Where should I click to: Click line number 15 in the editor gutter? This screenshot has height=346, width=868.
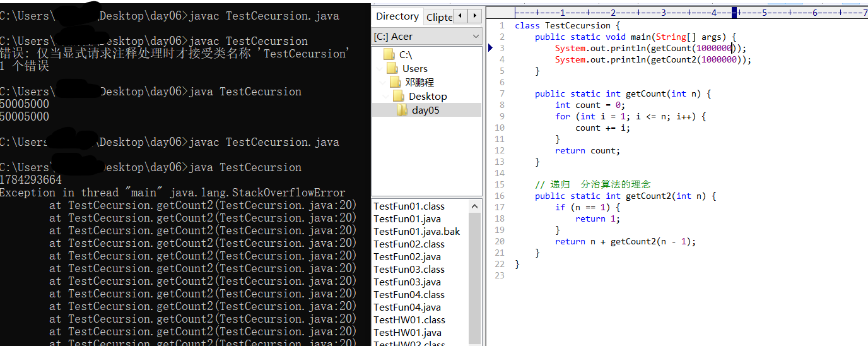click(500, 184)
